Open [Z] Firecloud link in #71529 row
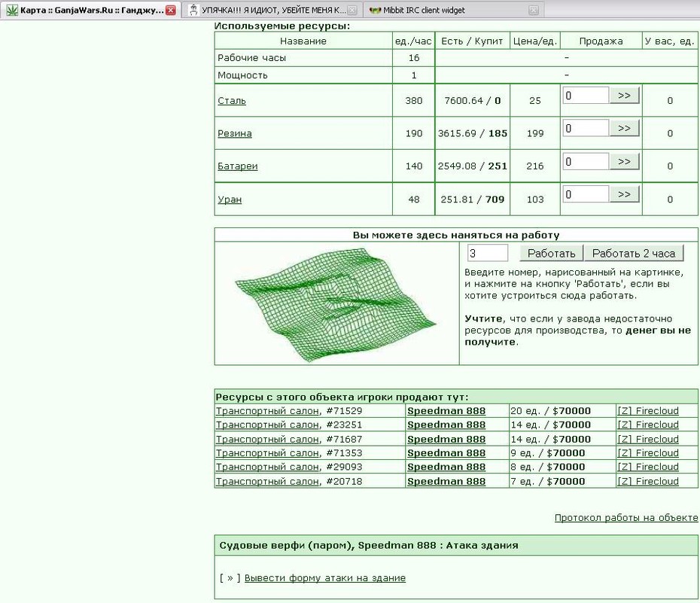This screenshot has height=603, width=700. click(x=648, y=411)
